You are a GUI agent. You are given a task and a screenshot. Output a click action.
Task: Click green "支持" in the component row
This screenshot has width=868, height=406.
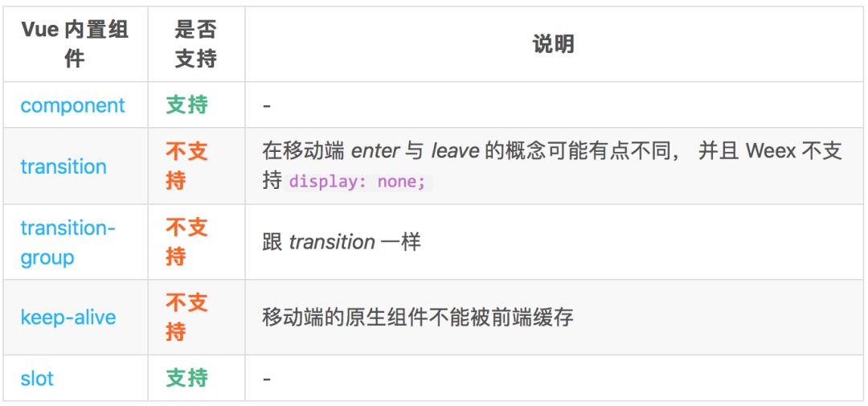186,105
